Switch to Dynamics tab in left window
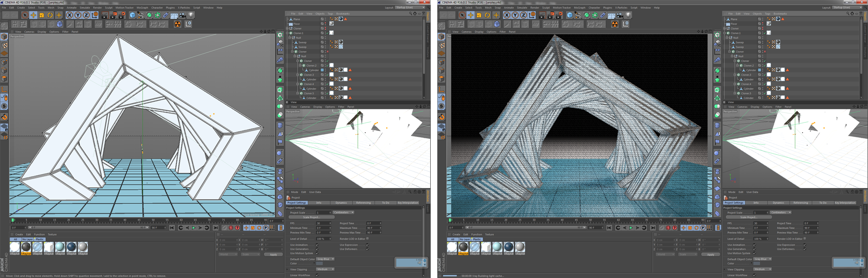The width and height of the screenshot is (868, 278). point(341,203)
